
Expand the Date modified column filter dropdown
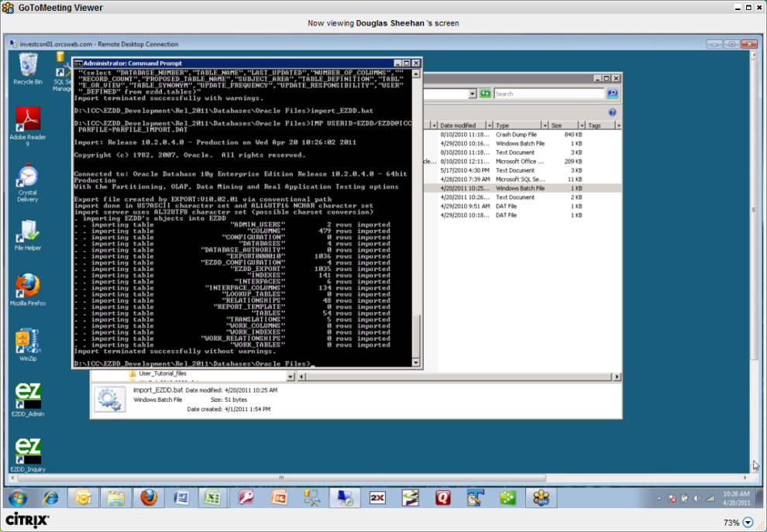click(x=488, y=125)
